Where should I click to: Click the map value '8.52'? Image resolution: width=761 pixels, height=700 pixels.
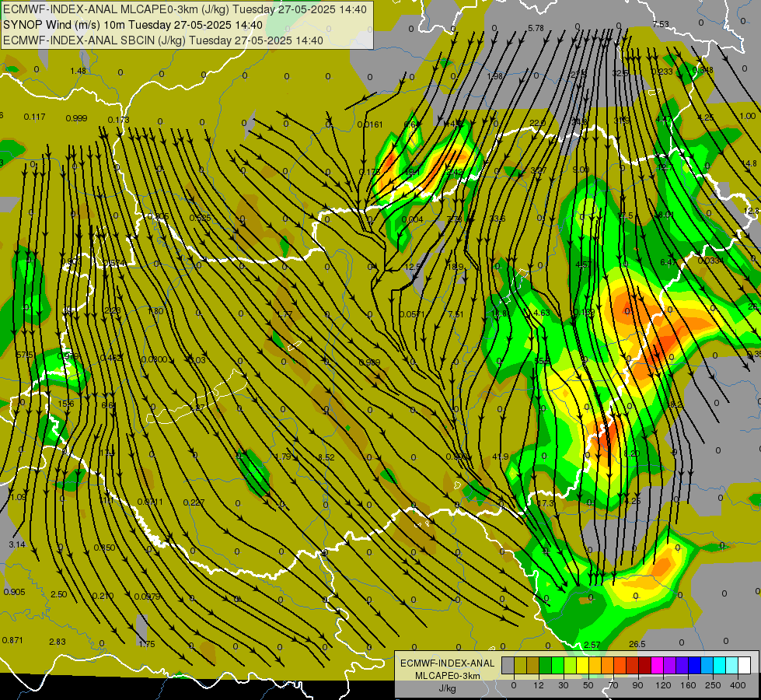coord(326,457)
